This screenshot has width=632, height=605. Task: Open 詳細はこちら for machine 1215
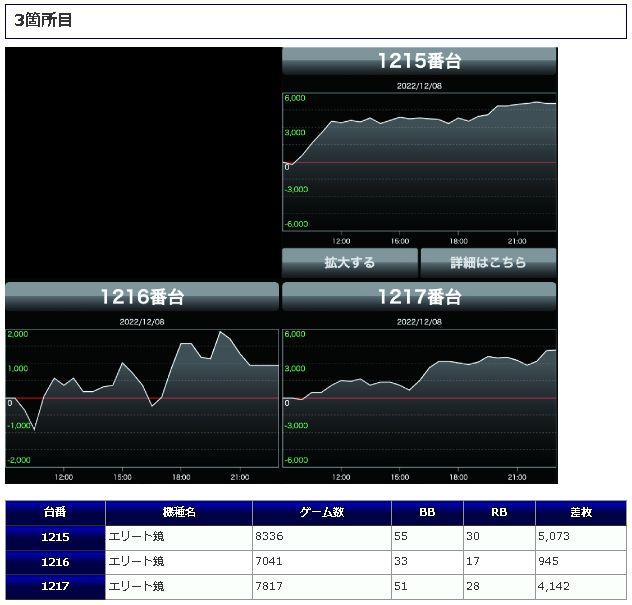[489, 262]
